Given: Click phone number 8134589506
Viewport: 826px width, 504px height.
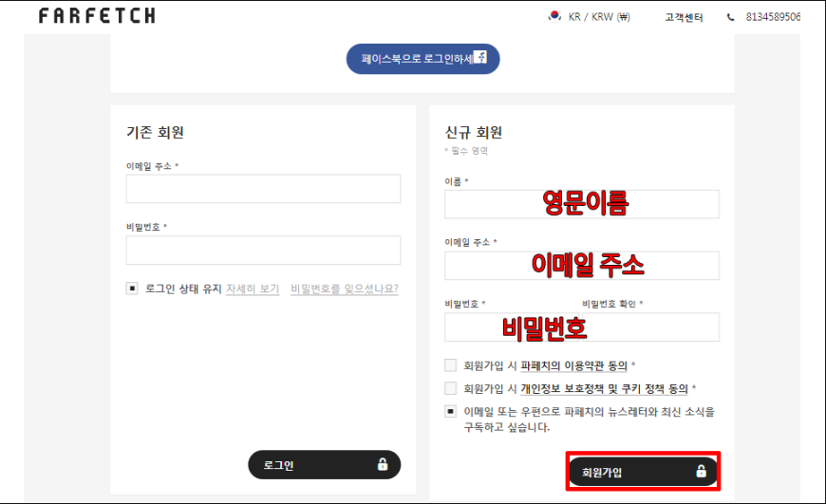Looking at the screenshot, I should pyautogui.click(x=773, y=17).
